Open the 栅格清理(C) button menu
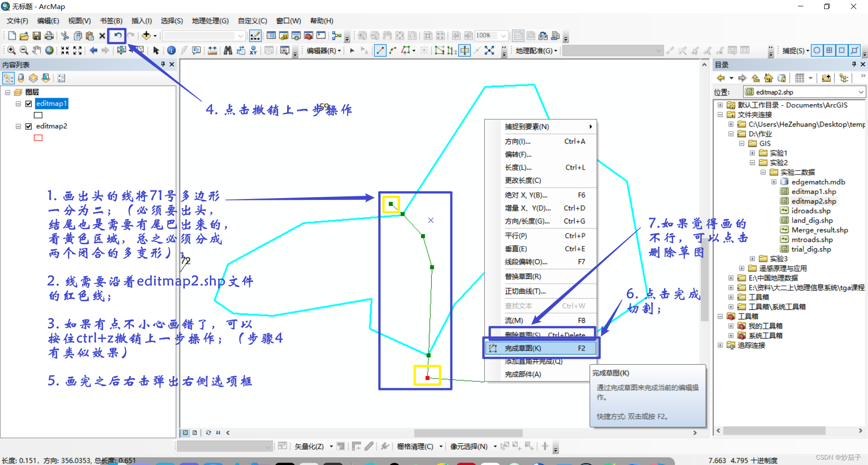Image resolution: width=868 pixels, height=465 pixels. (x=420, y=446)
